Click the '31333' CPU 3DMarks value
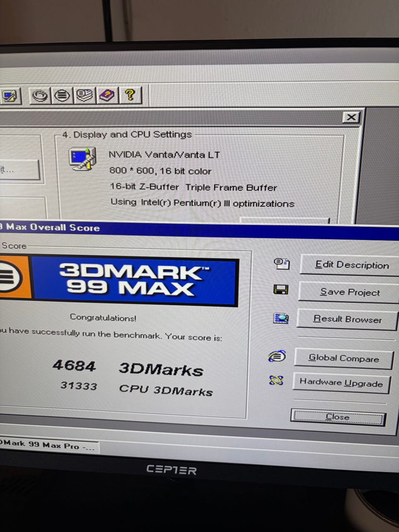399x532 pixels. click(x=79, y=386)
